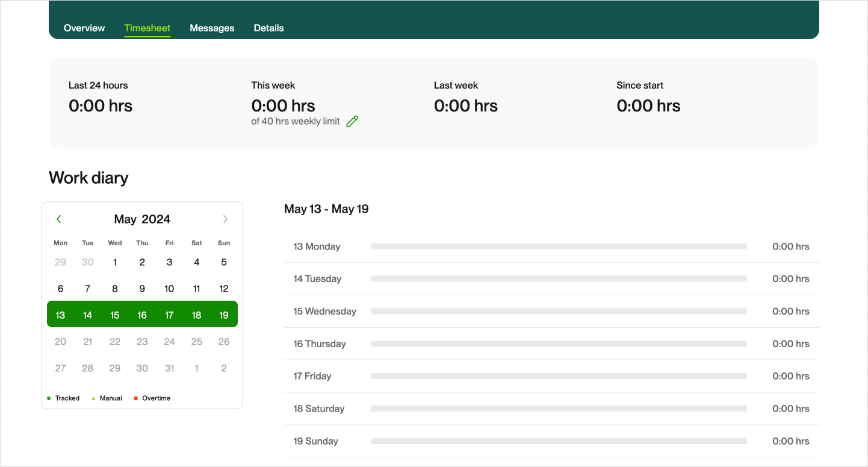
Task: Choose May 26 in the calendar
Action: coord(224,342)
